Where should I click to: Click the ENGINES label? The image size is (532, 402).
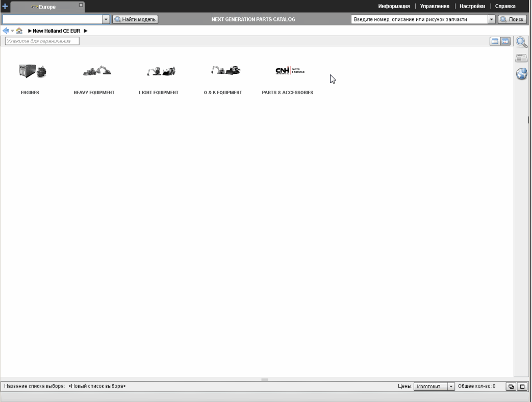(30, 93)
